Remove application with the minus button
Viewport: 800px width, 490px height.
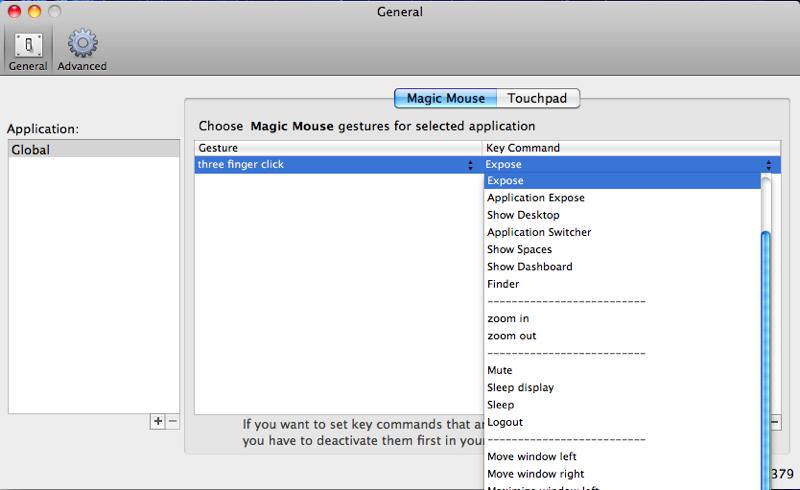click(172, 422)
